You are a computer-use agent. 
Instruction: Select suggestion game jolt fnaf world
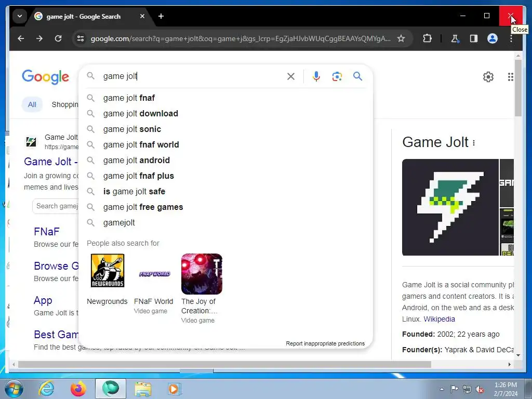tap(225, 145)
